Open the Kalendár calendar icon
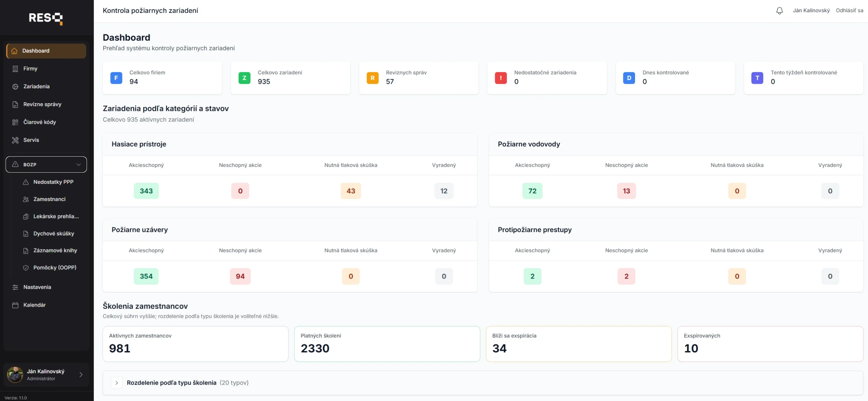 pyautogui.click(x=15, y=305)
